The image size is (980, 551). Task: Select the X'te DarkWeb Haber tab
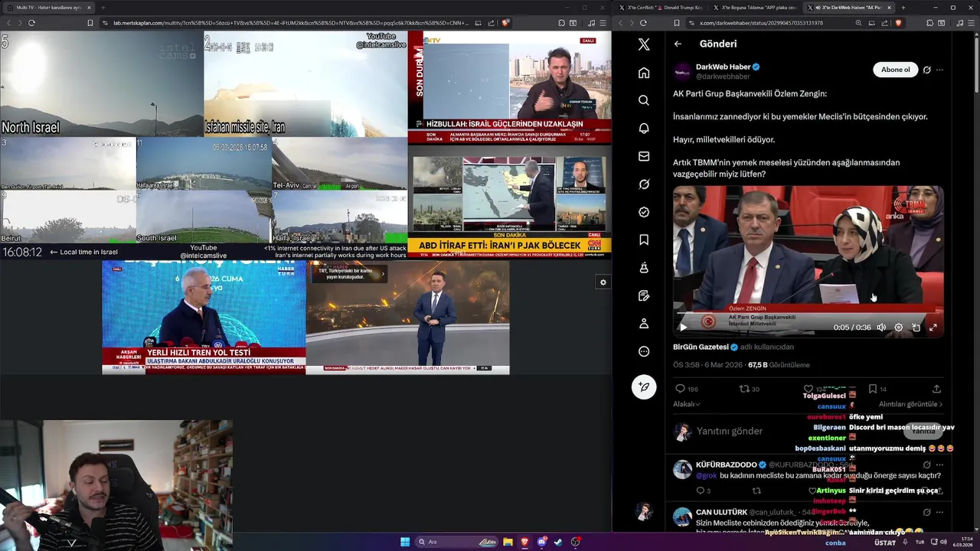point(848,8)
